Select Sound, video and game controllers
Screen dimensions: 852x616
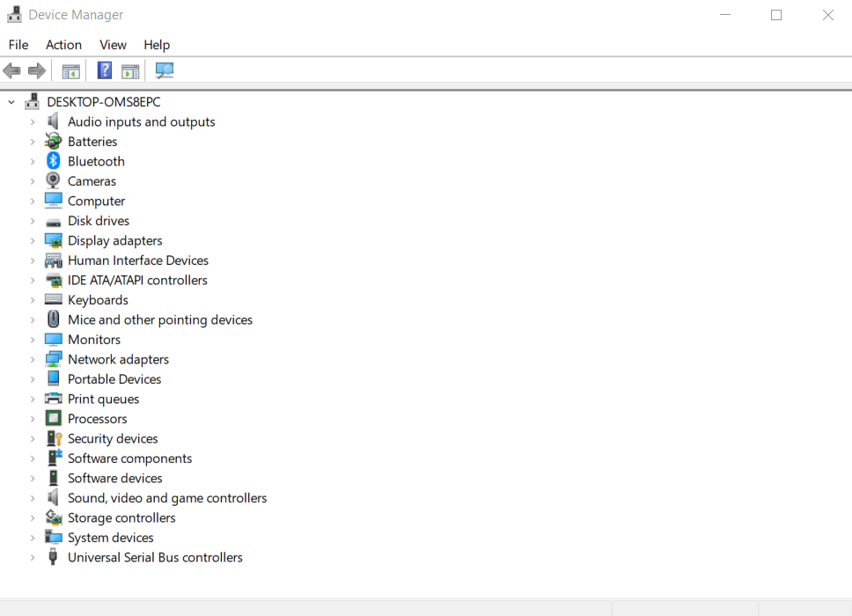[x=166, y=497]
